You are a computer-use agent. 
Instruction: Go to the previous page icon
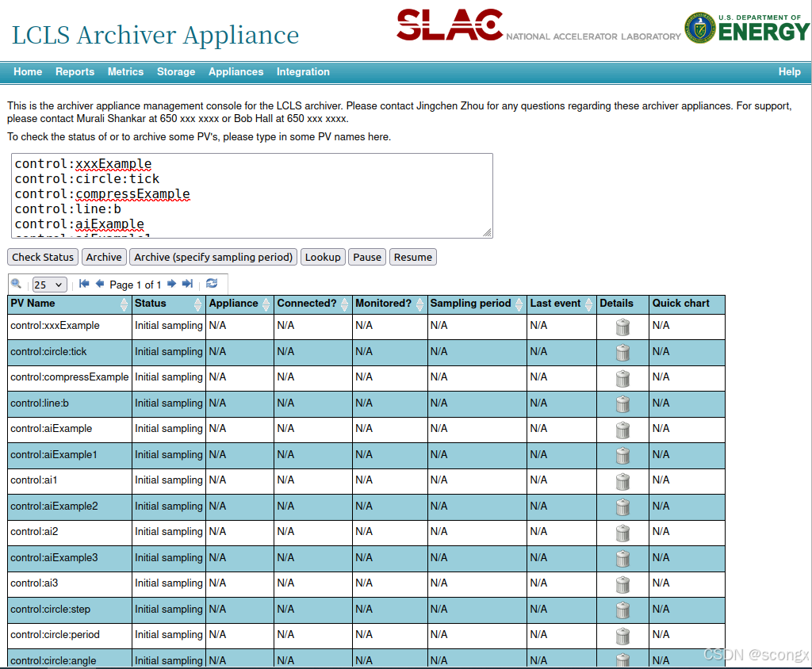(x=99, y=283)
